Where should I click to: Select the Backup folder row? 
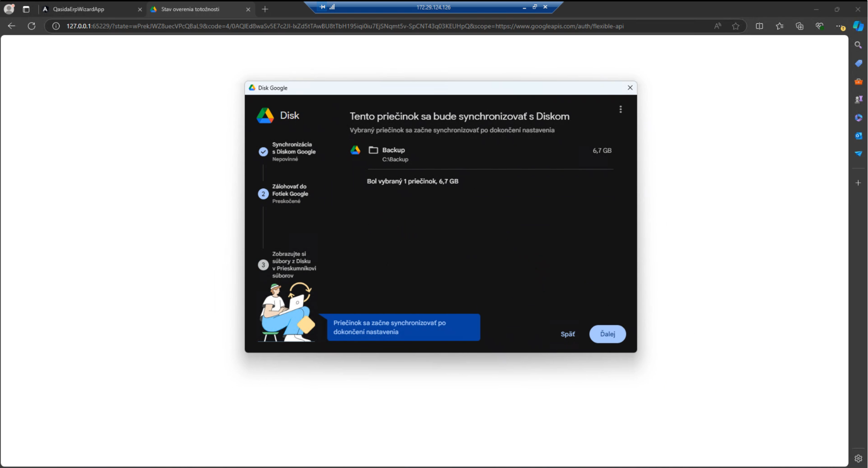point(481,155)
